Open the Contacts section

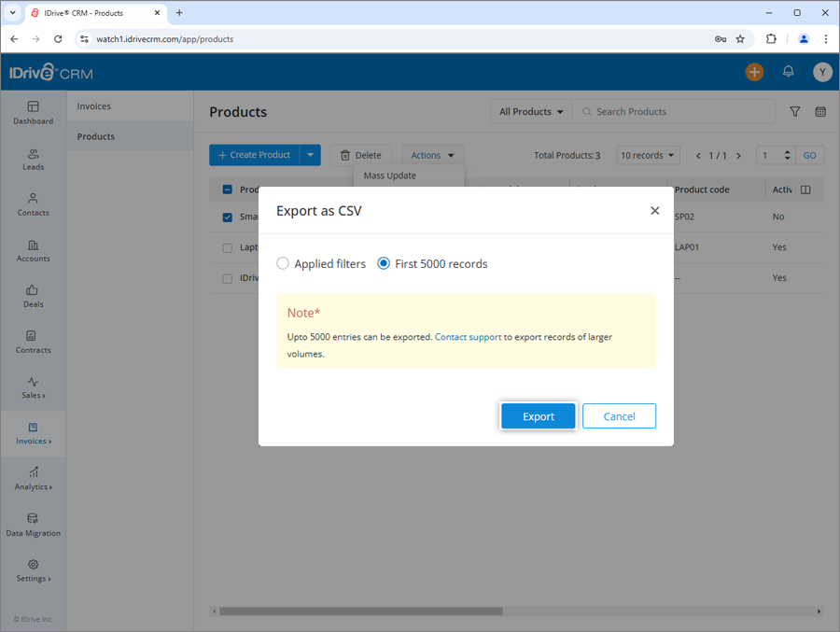33,205
